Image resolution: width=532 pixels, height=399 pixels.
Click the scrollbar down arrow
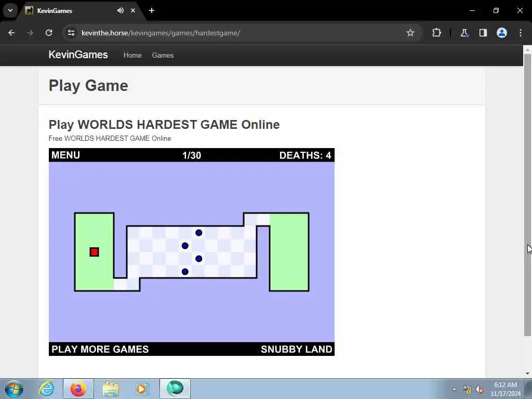click(x=527, y=374)
